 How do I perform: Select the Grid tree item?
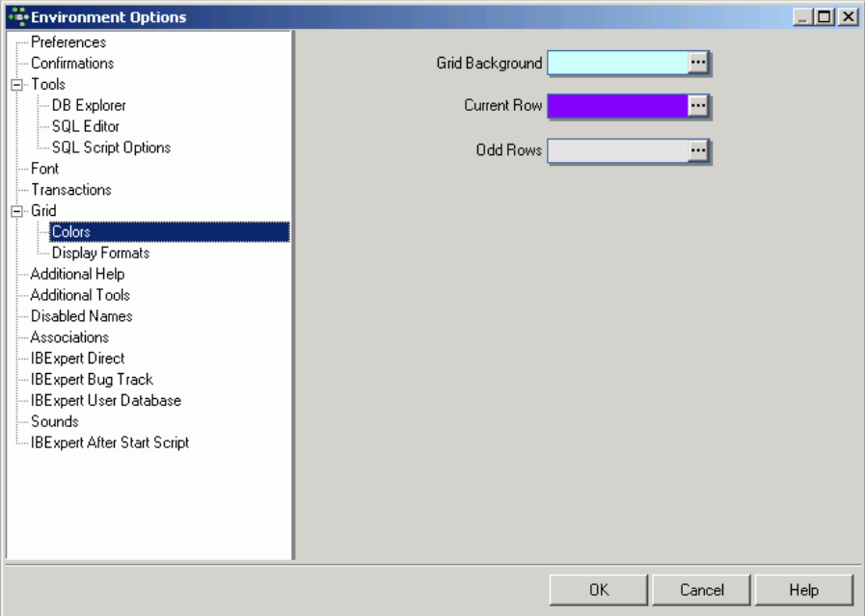click(x=43, y=211)
